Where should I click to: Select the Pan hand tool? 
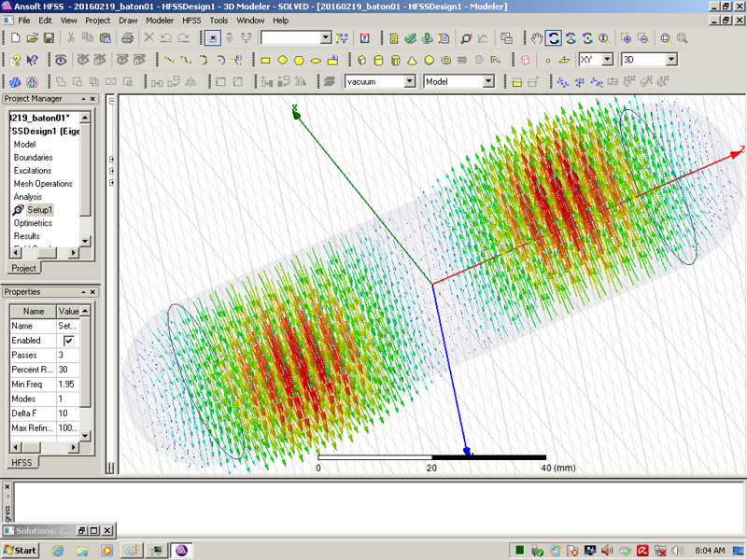click(537, 38)
